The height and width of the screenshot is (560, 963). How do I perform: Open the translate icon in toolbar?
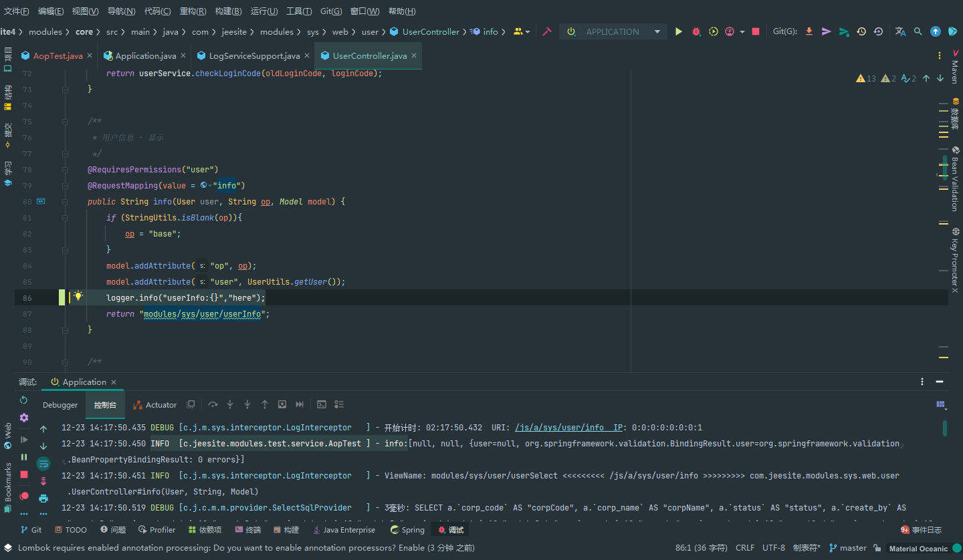[x=901, y=31]
